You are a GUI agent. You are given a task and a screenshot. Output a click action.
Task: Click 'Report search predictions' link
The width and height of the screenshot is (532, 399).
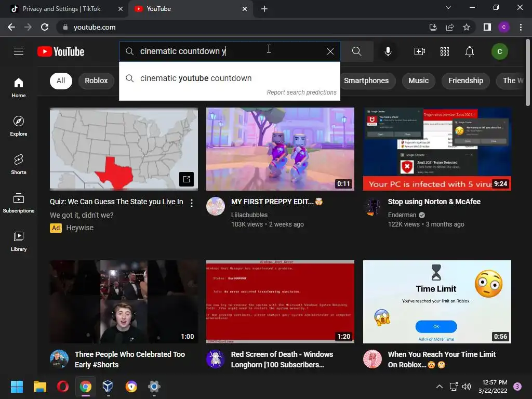[301, 92]
